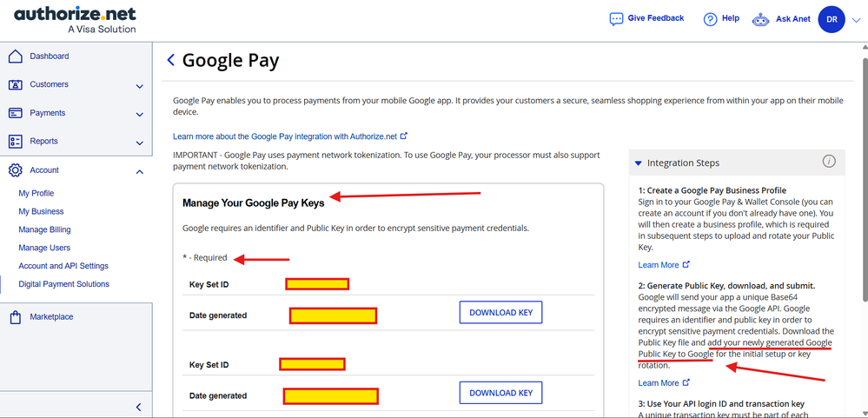This screenshot has width=868, height=418.
Task: Open user account dropdown arrow
Action: (x=857, y=20)
